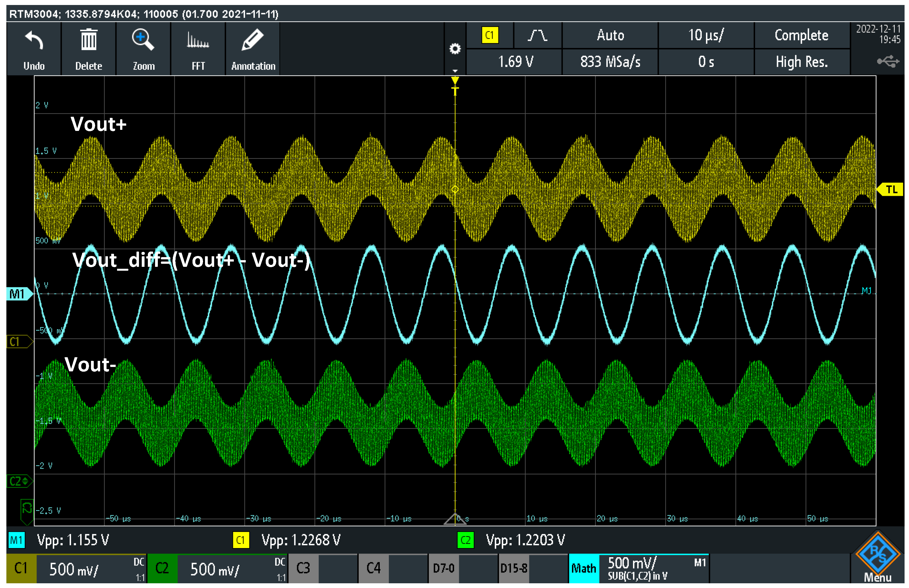
Task: Enable channel C3
Action: pyautogui.click(x=303, y=569)
